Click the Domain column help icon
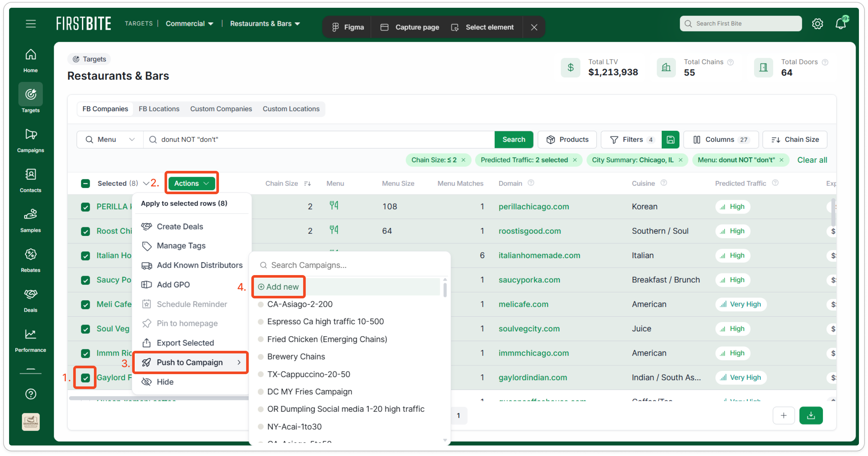The width and height of the screenshot is (868, 456). [x=531, y=183]
